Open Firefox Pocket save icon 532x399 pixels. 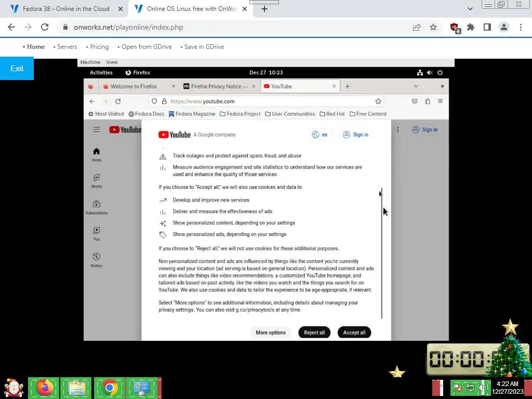coord(415,101)
